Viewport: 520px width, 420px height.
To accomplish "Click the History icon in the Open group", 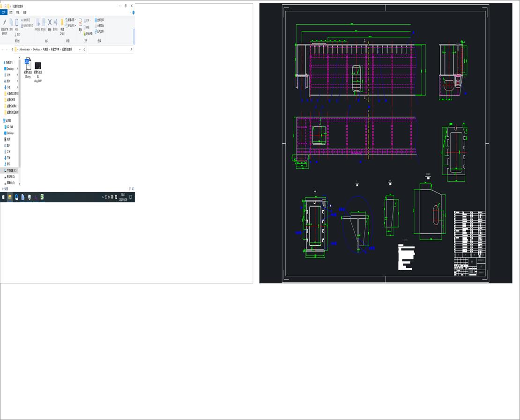I will pyautogui.click(x=88, y=34).
